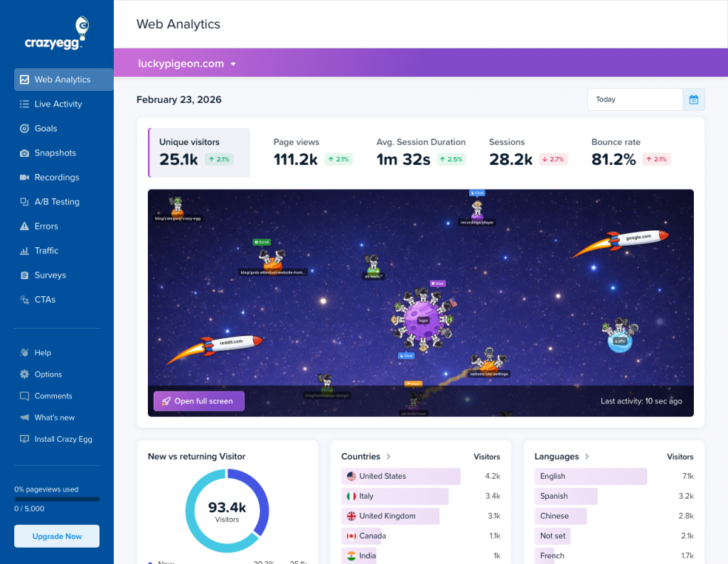Select the Unique visitors metric tab
Image resolution: width=728 pixels, height=564 pixels.
tap(199, 152)
